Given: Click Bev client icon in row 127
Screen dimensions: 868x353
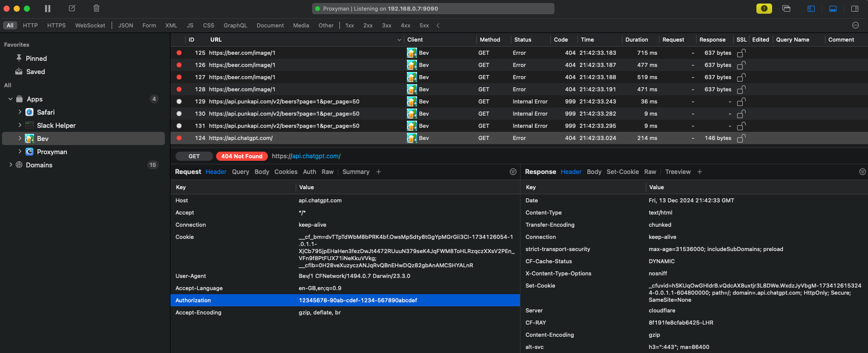Looking at the screenshot, I should point(412,77).
